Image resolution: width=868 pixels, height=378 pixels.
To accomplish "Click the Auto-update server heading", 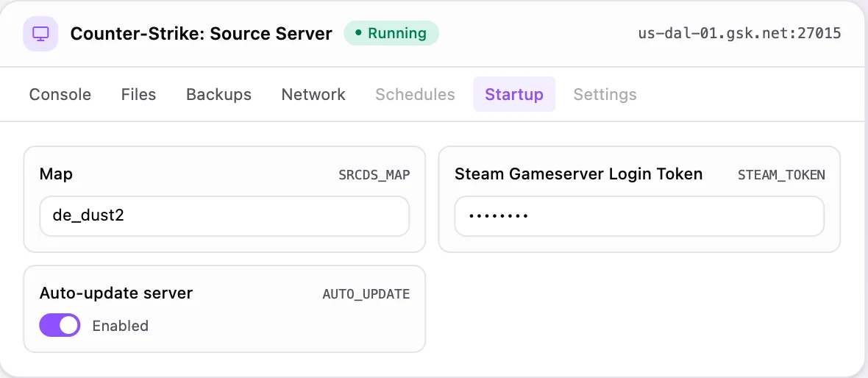I will (x=116, y=293).
